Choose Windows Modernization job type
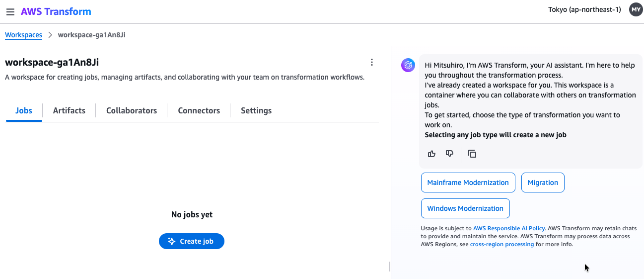Screen dimensions: 644x279 (465, 208)
